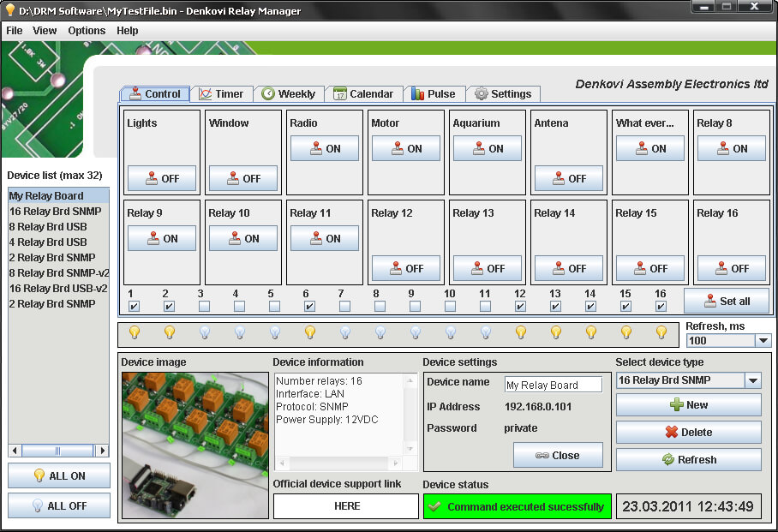Toggle the Window relay OFF switch

[x=243, y=178]
